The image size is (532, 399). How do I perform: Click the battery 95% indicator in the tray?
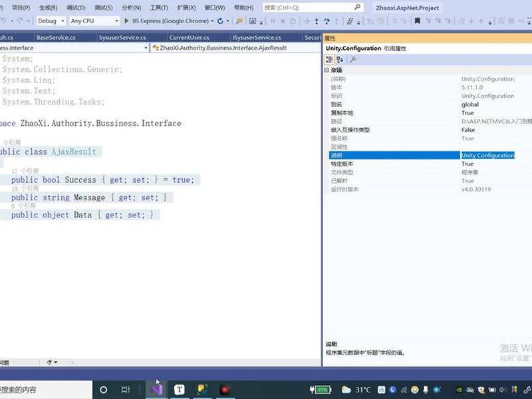[x=321, y=390]
